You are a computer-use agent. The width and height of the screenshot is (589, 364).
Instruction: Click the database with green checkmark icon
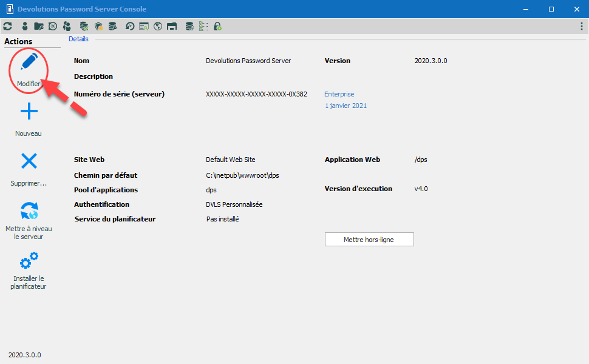click(x=84, y=26)
